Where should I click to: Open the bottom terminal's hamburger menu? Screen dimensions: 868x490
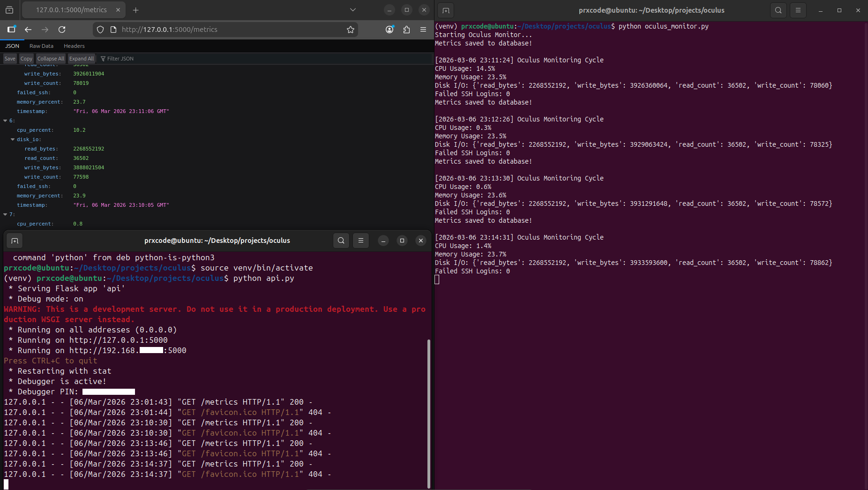pos(361,241)
